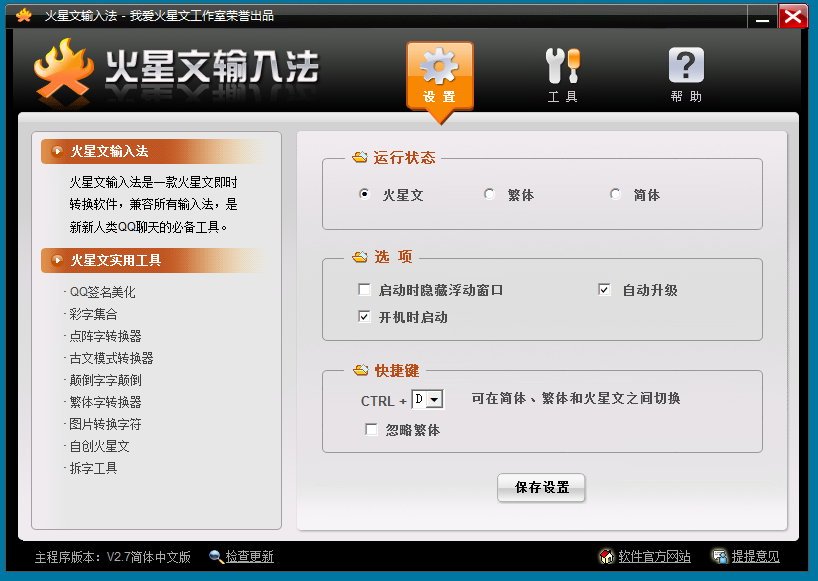Viewport: 818px width, 581px height.
Task: Click the 检查更新 link
Action: 249,556
